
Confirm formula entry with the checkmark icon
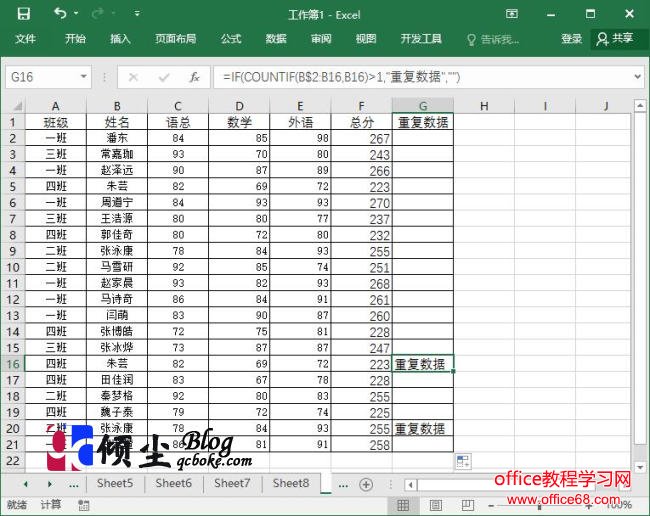(164, 77)
